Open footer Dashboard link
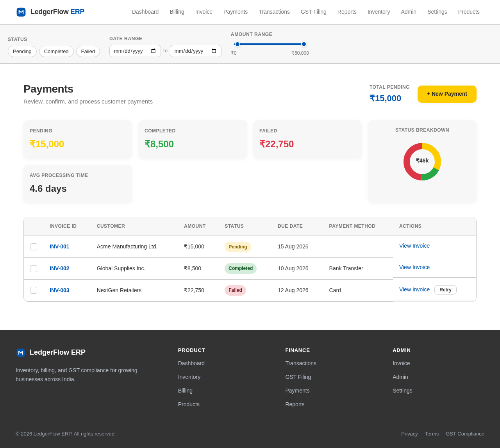This screenshot has width=500, height=448. (x=191, y=363)
